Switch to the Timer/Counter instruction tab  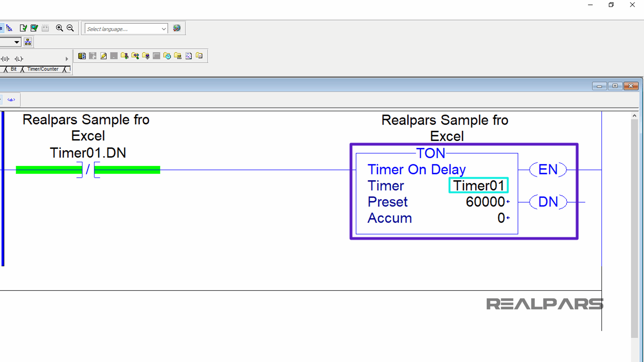point(42,69)
